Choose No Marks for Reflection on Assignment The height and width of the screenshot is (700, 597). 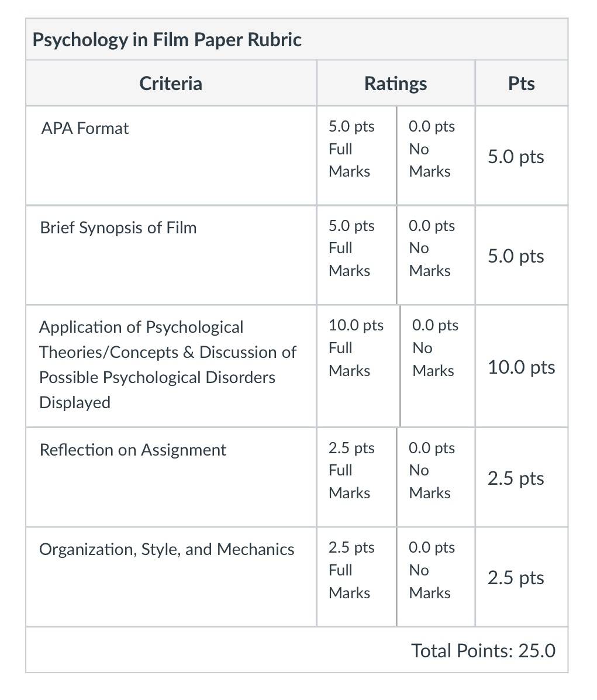coord(436,477)
